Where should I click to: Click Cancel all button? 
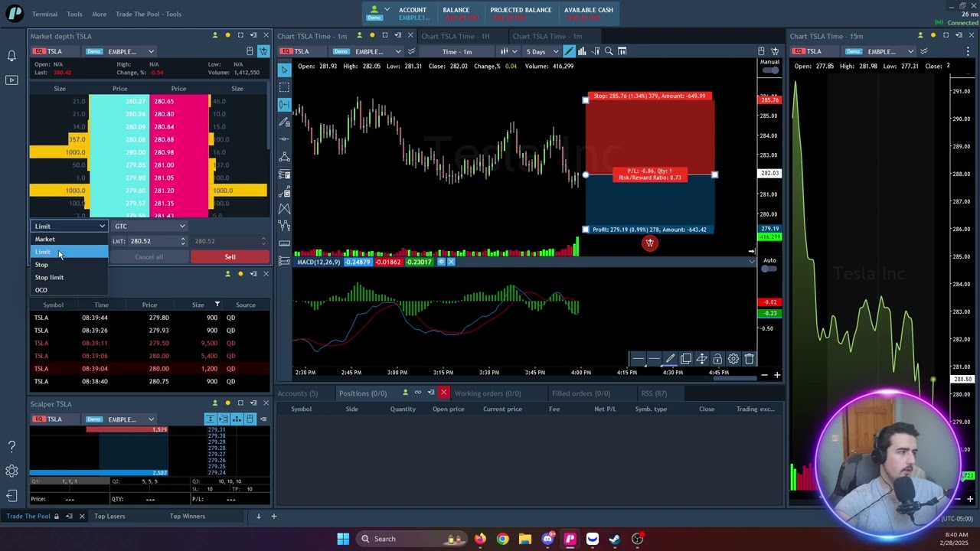click(x=149, y=257)
